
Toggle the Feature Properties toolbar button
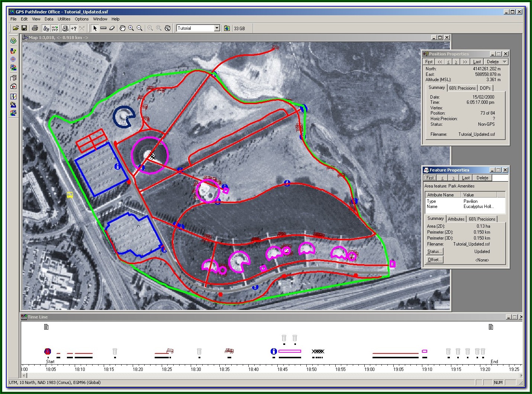point(65,28)
